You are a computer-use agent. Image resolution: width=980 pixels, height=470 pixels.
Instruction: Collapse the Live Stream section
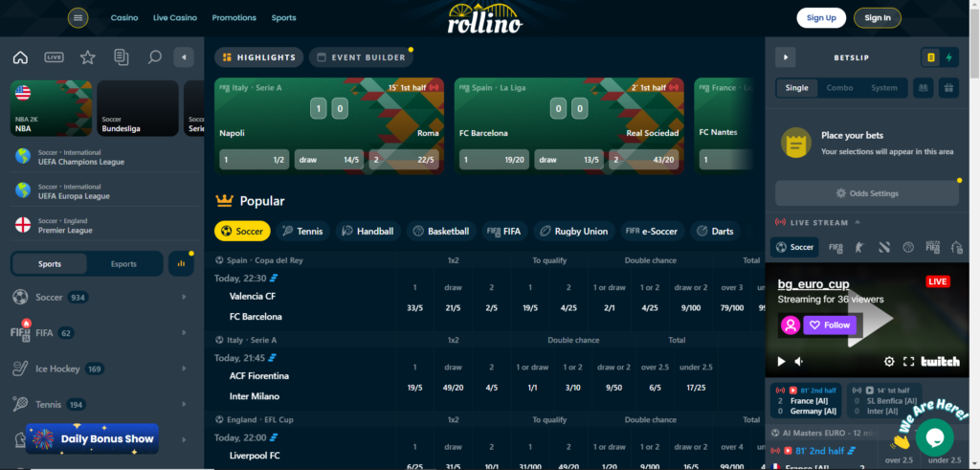(x=857, y=222)
